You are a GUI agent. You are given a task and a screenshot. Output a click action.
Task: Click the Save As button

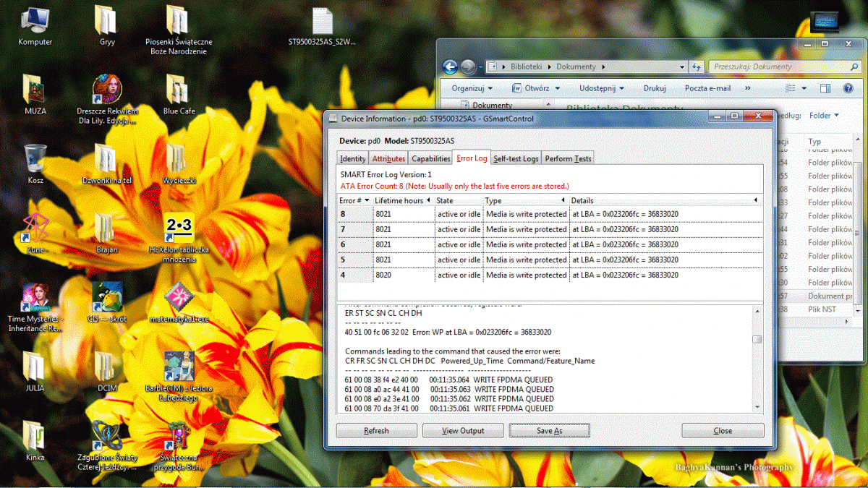pos(550,430)
